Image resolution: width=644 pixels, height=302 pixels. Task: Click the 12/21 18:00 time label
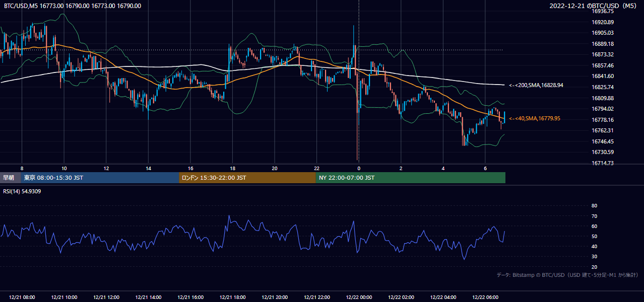[232, 297]
